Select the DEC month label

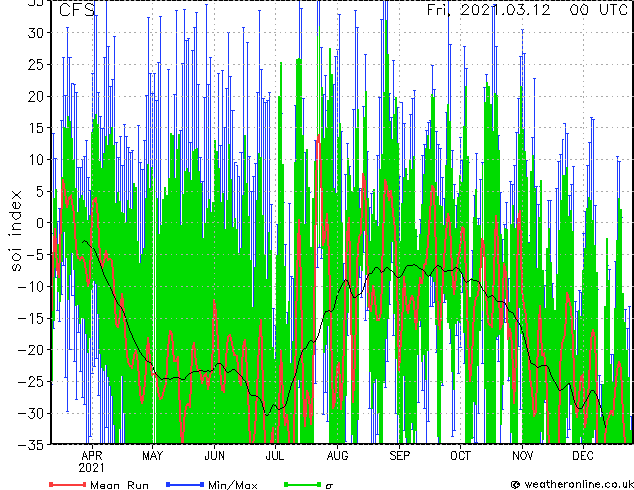pos(583,456)
